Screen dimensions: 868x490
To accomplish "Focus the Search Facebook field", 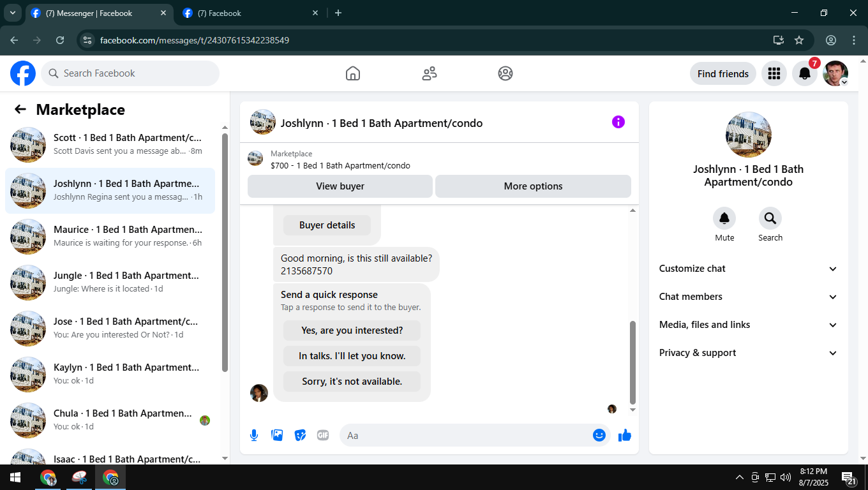I will click(x=130, y=73).
